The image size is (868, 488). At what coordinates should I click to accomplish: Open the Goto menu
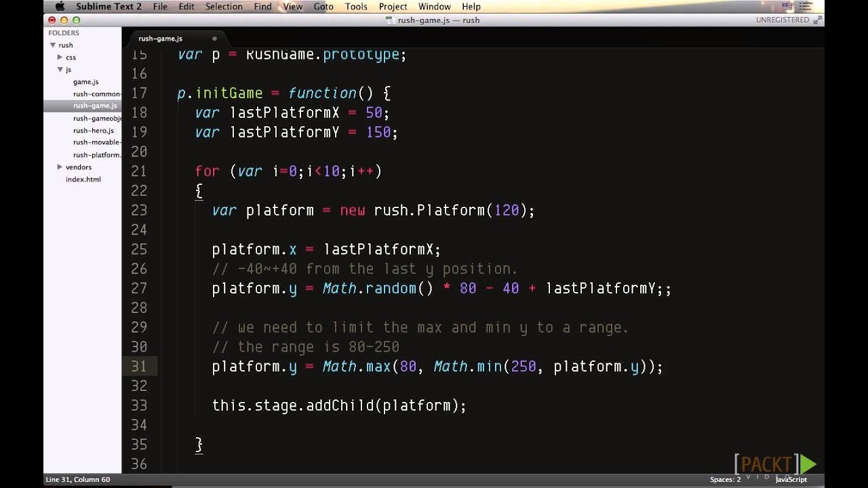click(323, 7)
